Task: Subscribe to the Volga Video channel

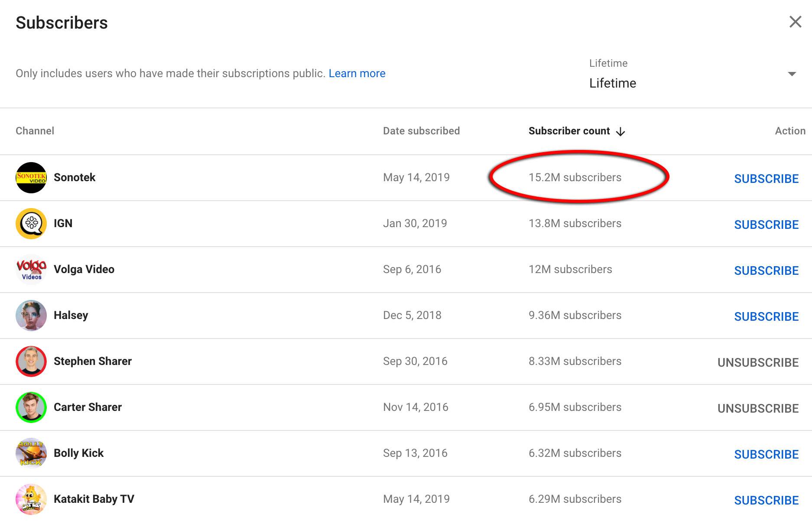Action: click(766, 270)
